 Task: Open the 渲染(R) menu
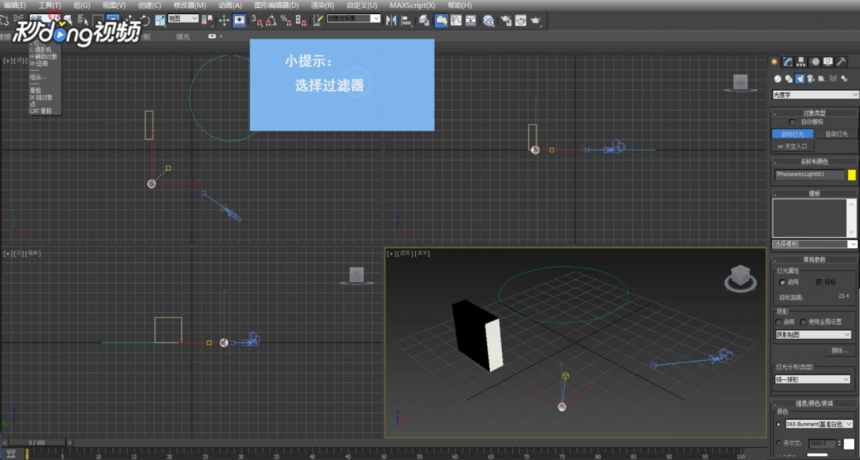pyautogui.click(x=323, y=5)
